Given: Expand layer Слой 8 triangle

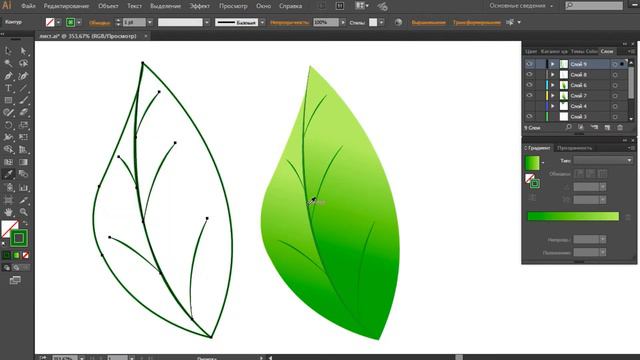Looking at the screenshot, I should [x=553, y=75].
